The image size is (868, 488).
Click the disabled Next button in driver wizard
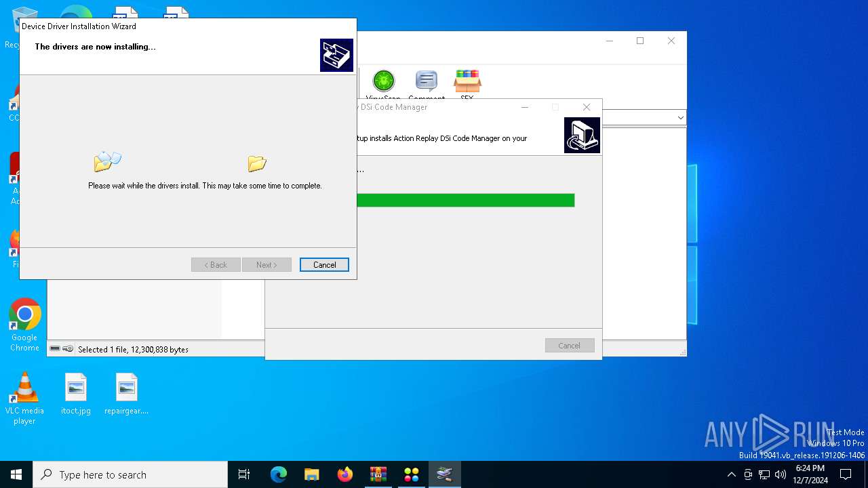[267, 265]
